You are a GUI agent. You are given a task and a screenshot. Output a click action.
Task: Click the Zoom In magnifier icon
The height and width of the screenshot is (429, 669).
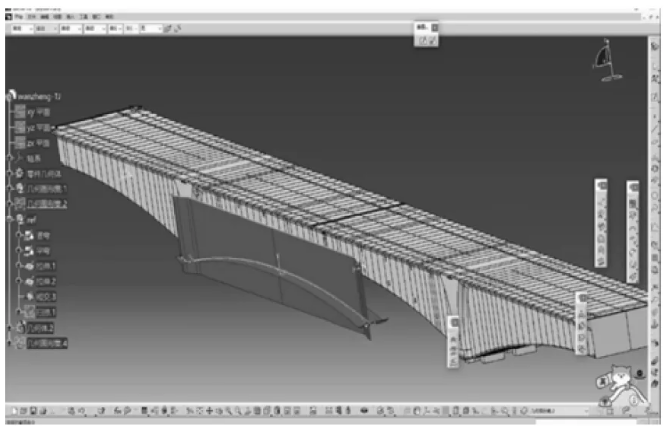229,411
